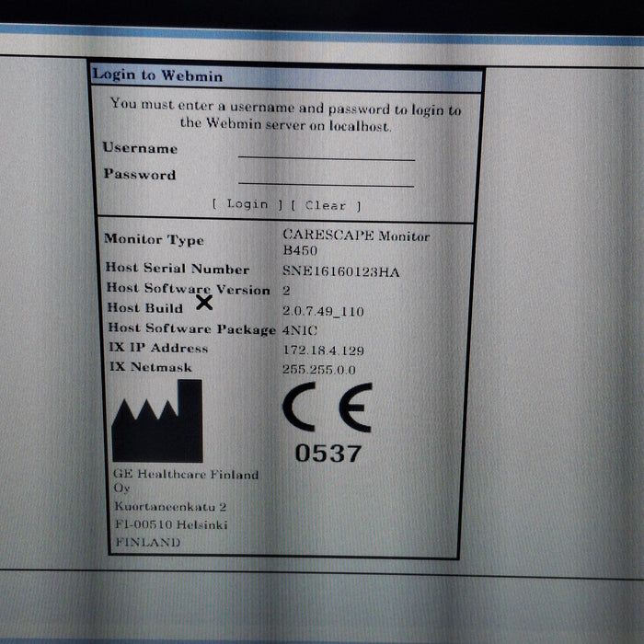Click the CE certification mark
The height and width of the screenshot is (644, 644).
click(x=327, y=408)
